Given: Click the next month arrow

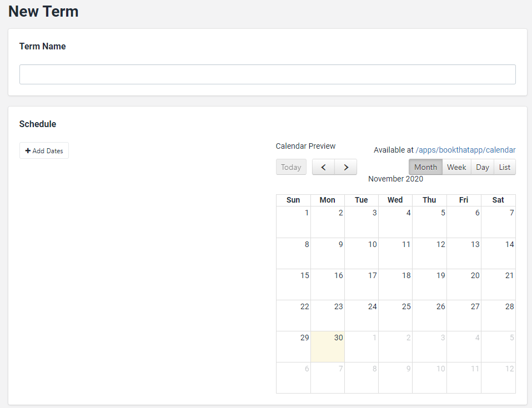Looking at the screenshot, I should tap(345, 167).
